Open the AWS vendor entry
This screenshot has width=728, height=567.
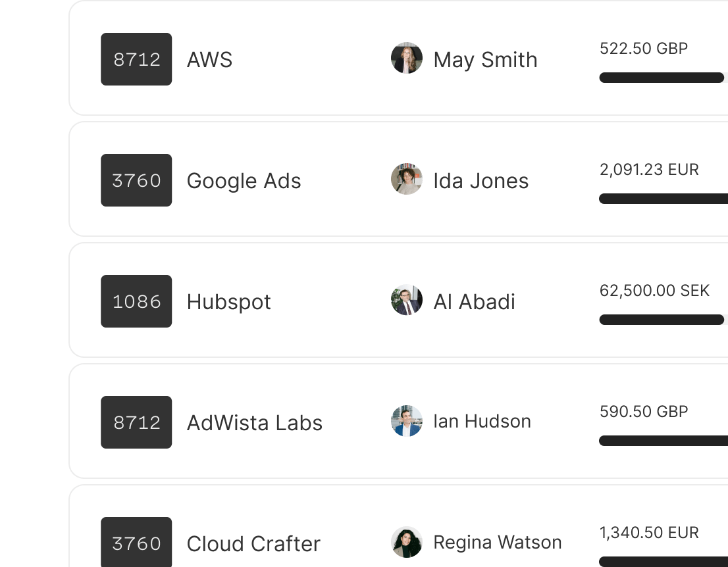(x=209, y=60)
